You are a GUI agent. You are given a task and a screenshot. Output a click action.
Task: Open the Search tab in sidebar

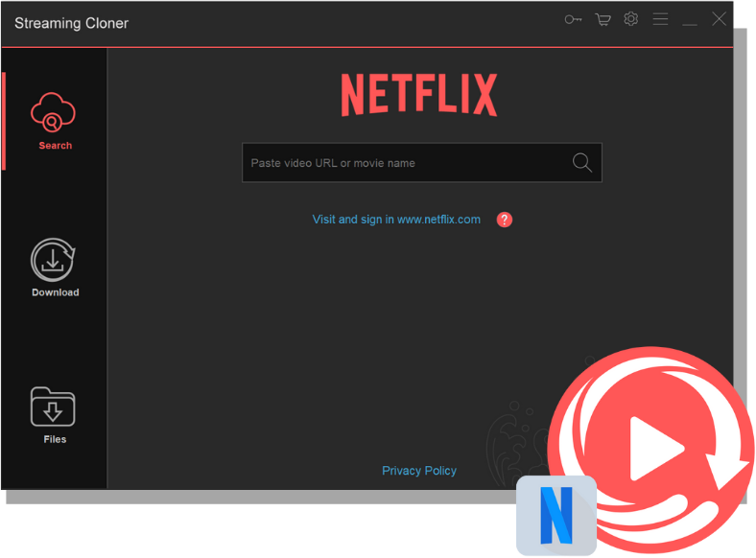(54, 122)
